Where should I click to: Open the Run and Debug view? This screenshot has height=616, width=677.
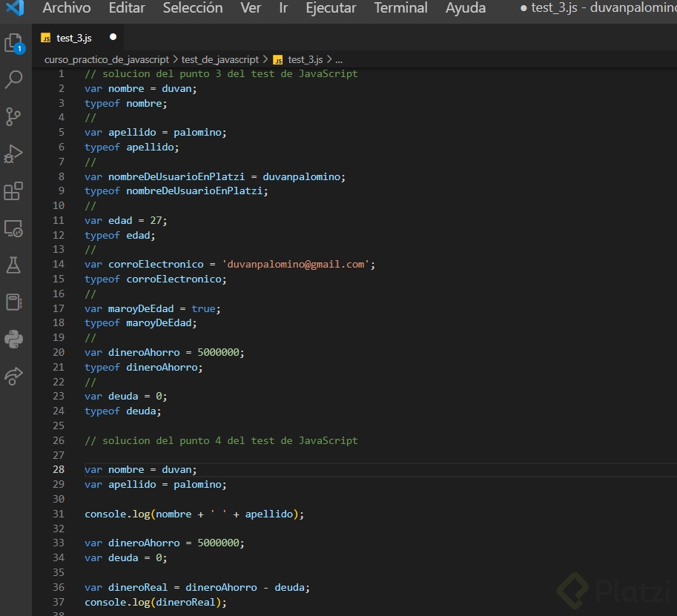[x=13, y=153]
